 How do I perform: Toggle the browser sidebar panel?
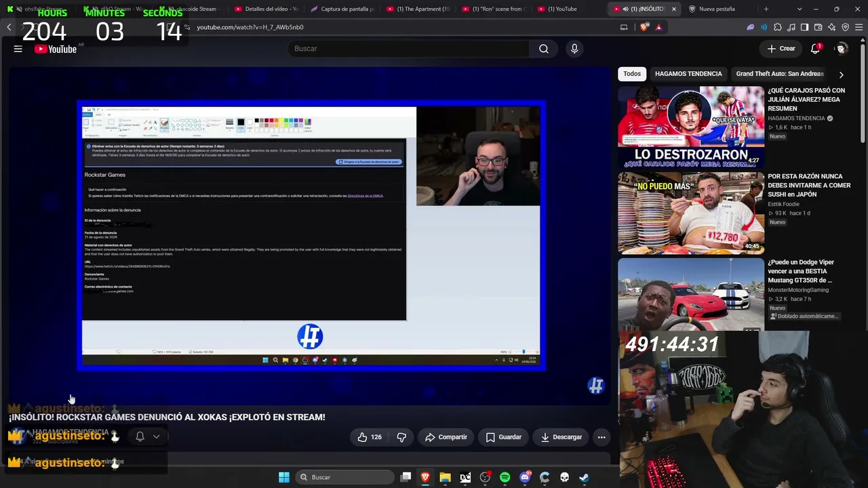pyautogui.click(x=805, y=27)
